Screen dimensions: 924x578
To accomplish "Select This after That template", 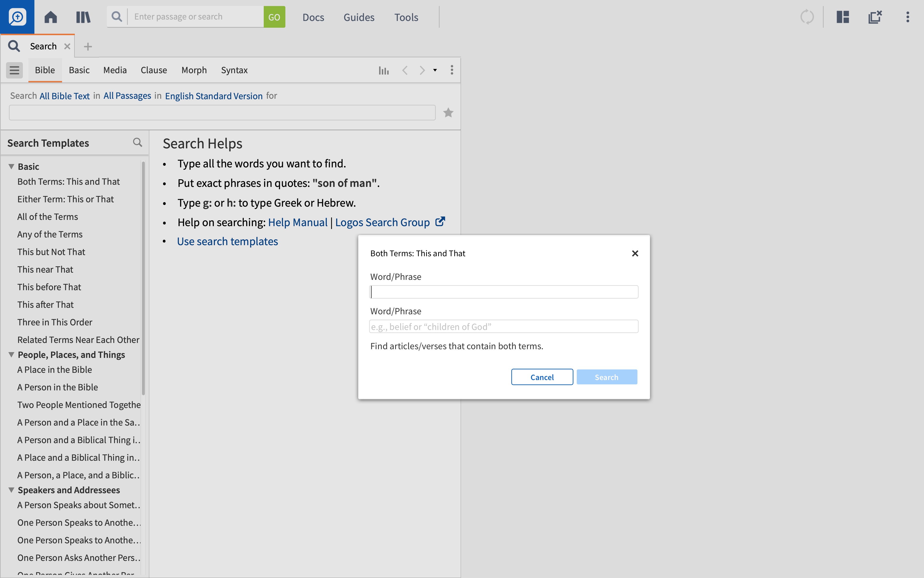I will (x=45, y=305).
